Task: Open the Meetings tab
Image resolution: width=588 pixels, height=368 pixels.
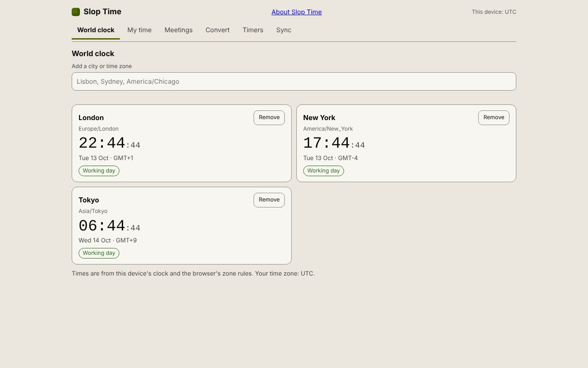Action: click(x=178, y=30)
